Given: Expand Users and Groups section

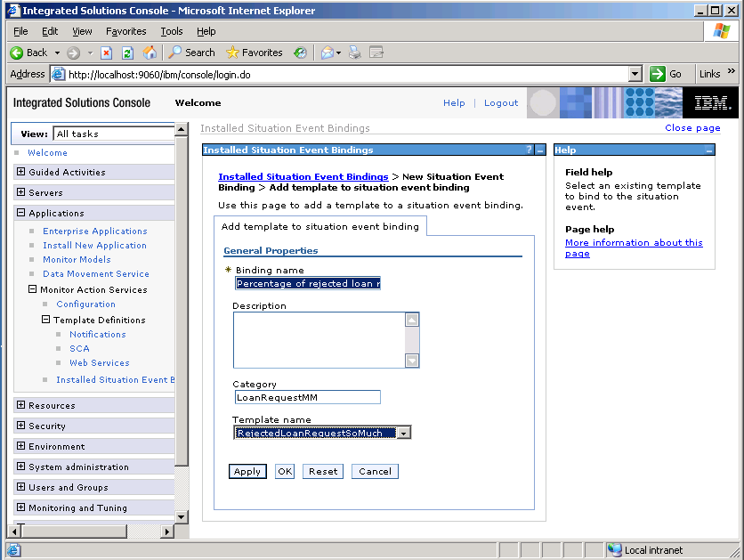Looking at the screenshot, I should click(20, 486).
